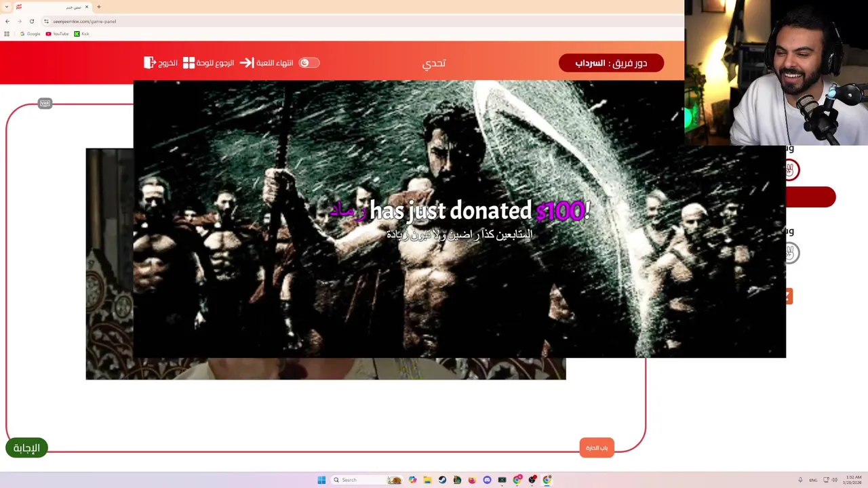
Task: Close the سين جيم tab
Action: tap(87, 7)
